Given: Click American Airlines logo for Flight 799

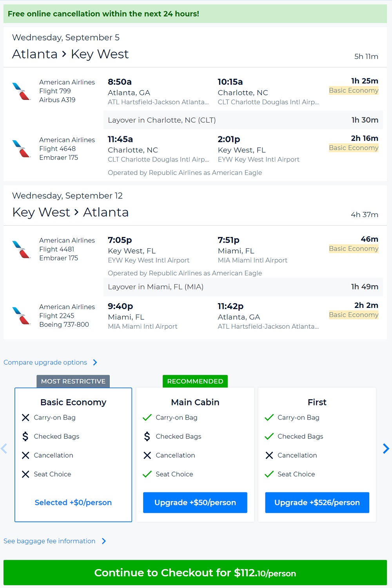Looking at the screenshot, I should click(x=22, y=91).
